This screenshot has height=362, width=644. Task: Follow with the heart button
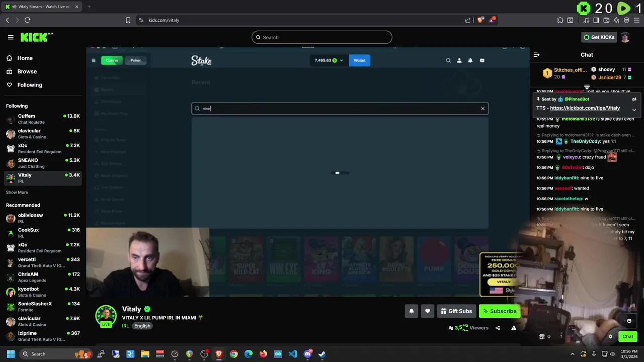[427, 311]
